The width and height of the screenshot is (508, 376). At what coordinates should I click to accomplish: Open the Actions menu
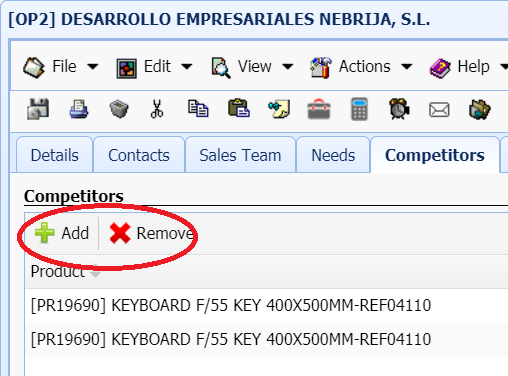tap(361, 67)
